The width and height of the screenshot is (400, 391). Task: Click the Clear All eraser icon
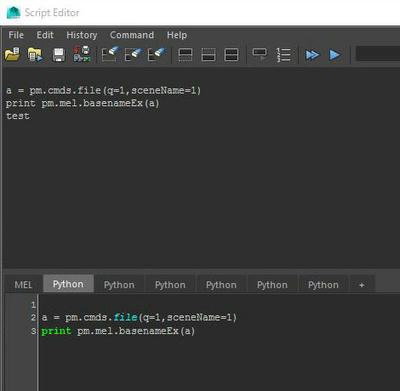(157, 54)
